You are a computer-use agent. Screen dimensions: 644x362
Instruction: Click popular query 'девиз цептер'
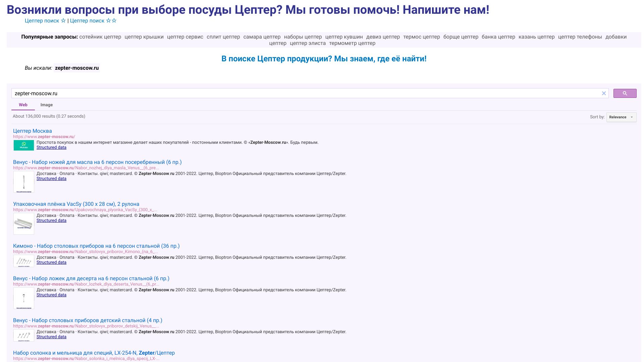(383, 37)
